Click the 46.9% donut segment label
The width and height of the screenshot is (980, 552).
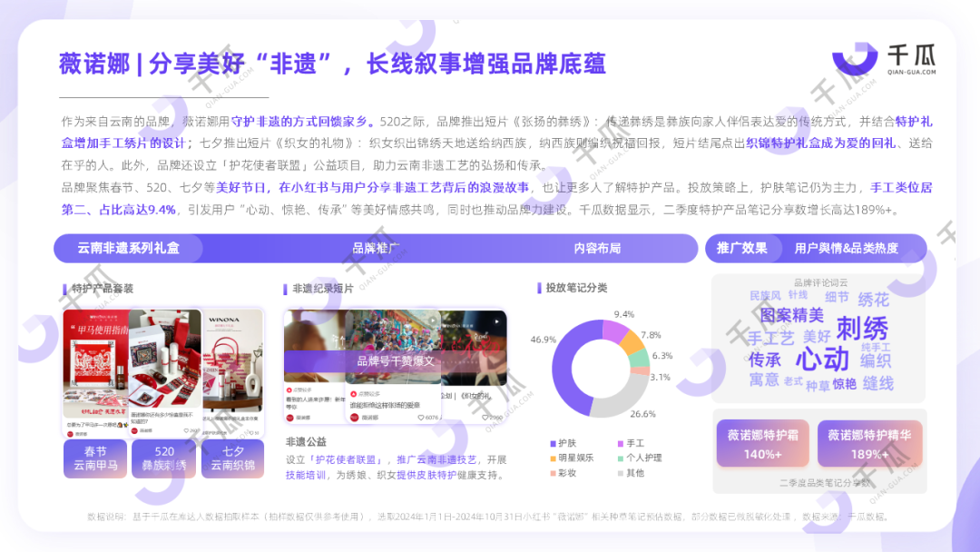pyautogui.click(x=544, y=340)
